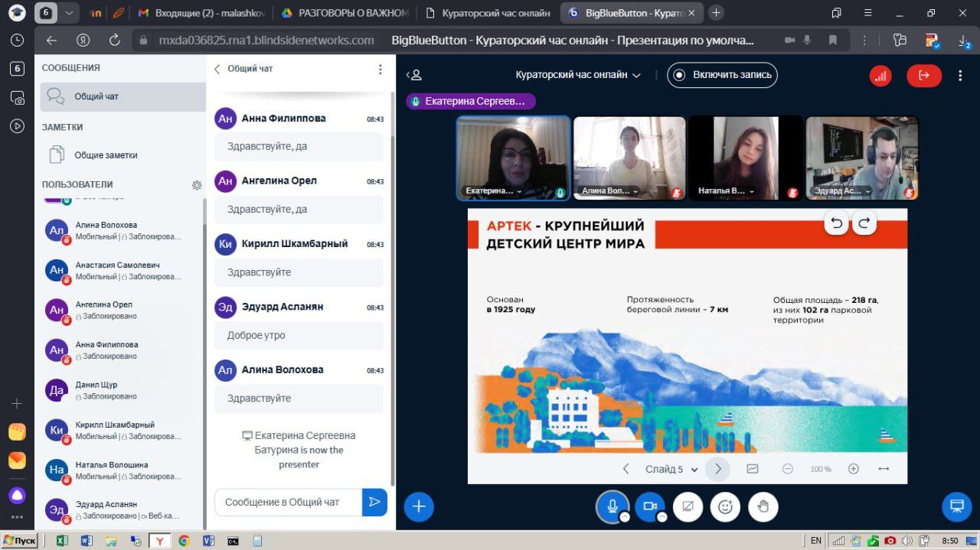Raise hand in the meeting
This screenshot has width=980, height=550.
(763, 506)
